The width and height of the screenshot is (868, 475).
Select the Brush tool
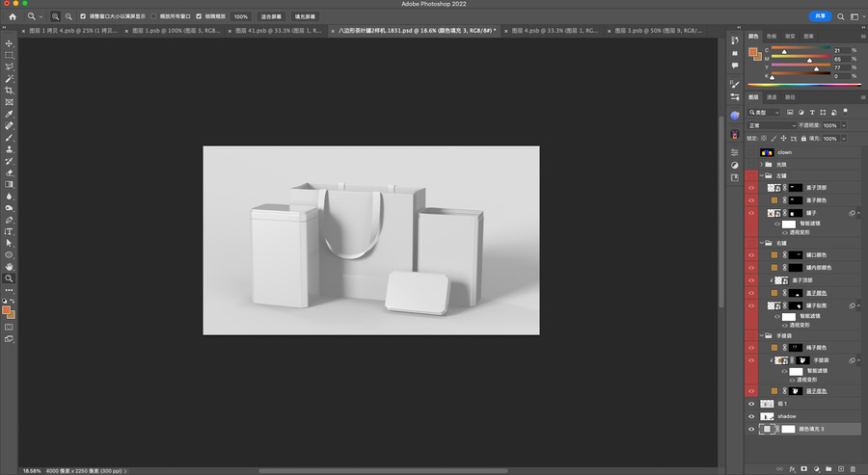(x=9, y=138)
